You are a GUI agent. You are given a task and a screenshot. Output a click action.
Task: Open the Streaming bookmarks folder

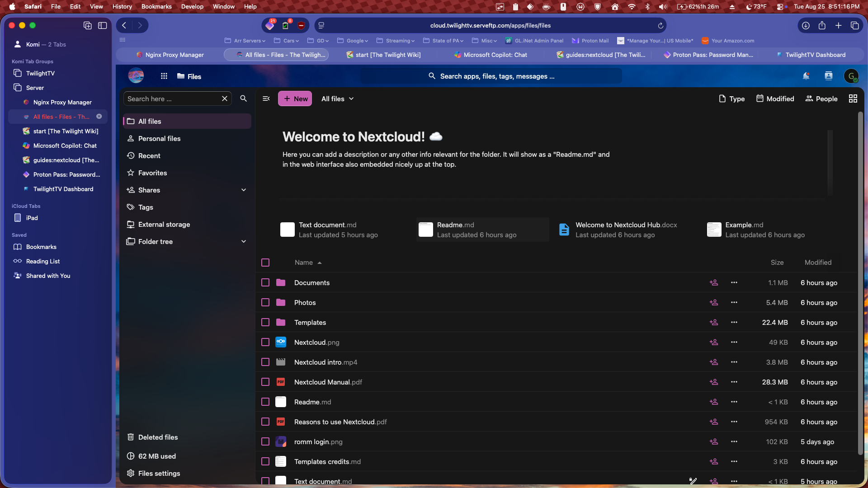click(395, 41)
